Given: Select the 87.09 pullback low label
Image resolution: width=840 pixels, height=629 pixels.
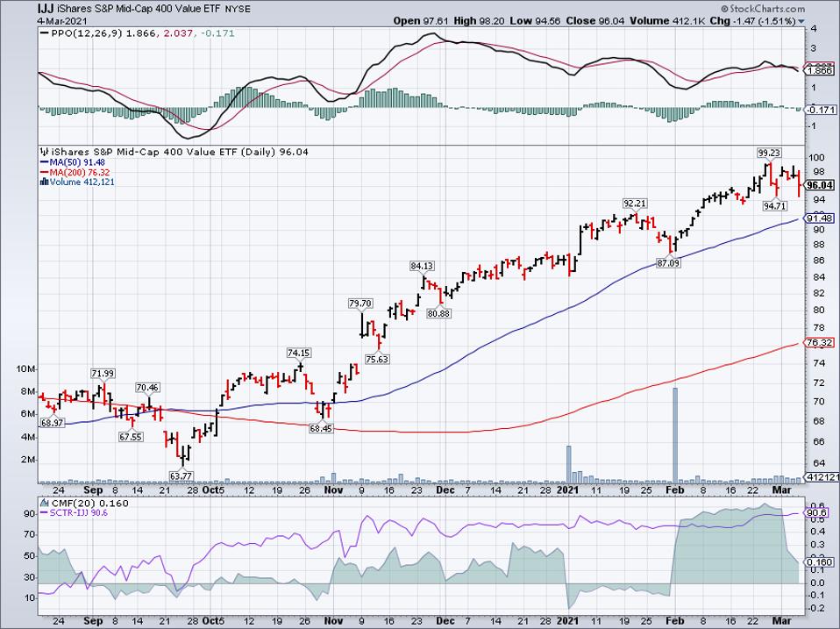Looking at the screenshot, I should [x=669, y=262].
